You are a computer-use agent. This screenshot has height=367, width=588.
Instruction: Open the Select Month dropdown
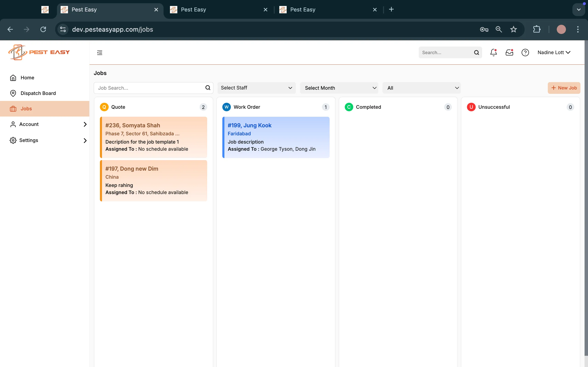(339, 88)
